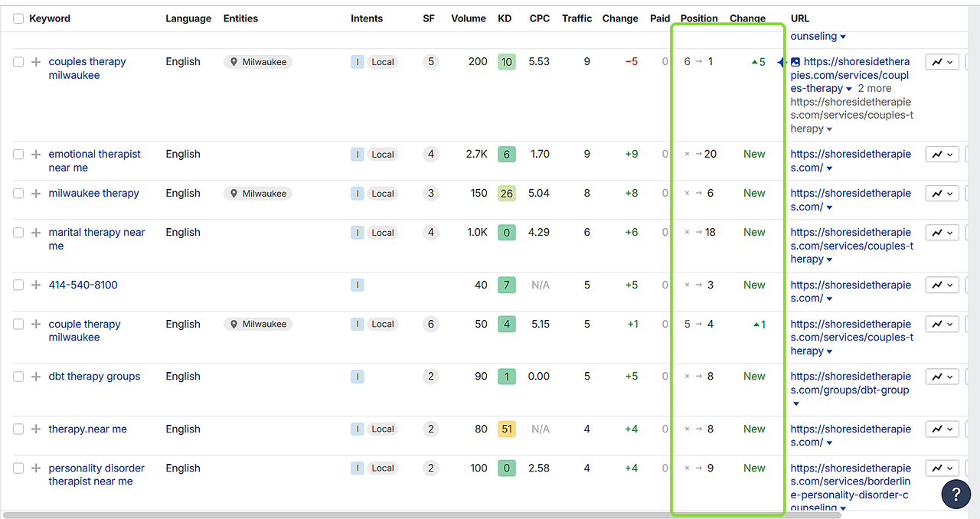Open keyword link couples therapy milwaukee
980x519 pixels.
(x=87, y=68)
